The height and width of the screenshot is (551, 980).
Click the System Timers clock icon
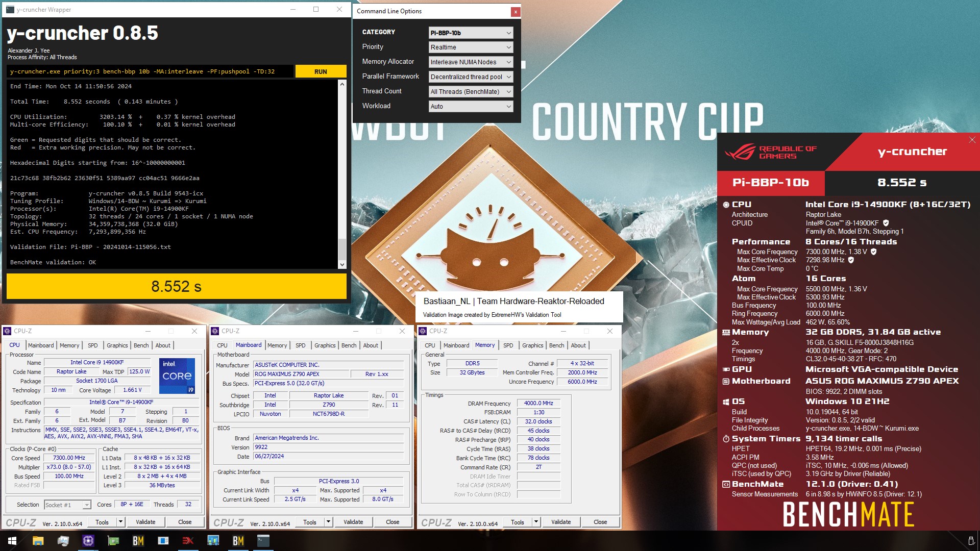tap(726, 439)
